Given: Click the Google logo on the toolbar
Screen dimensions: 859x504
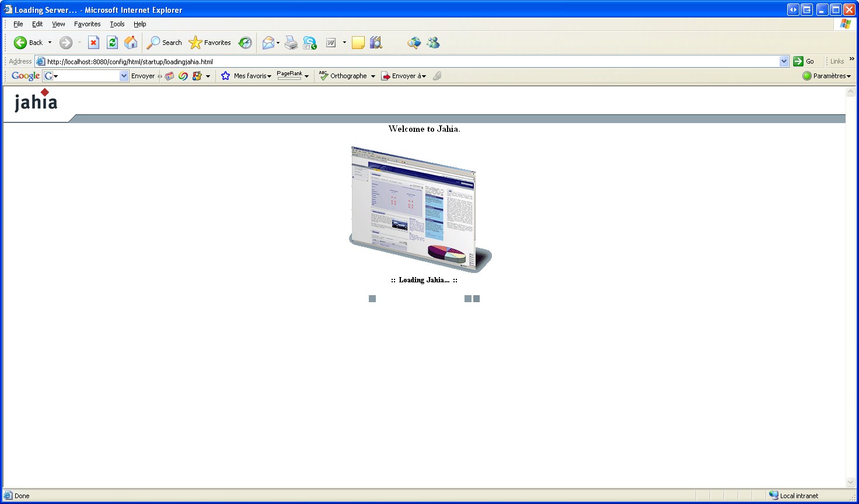Looking at the screenshot, I should tap(26, 76).
